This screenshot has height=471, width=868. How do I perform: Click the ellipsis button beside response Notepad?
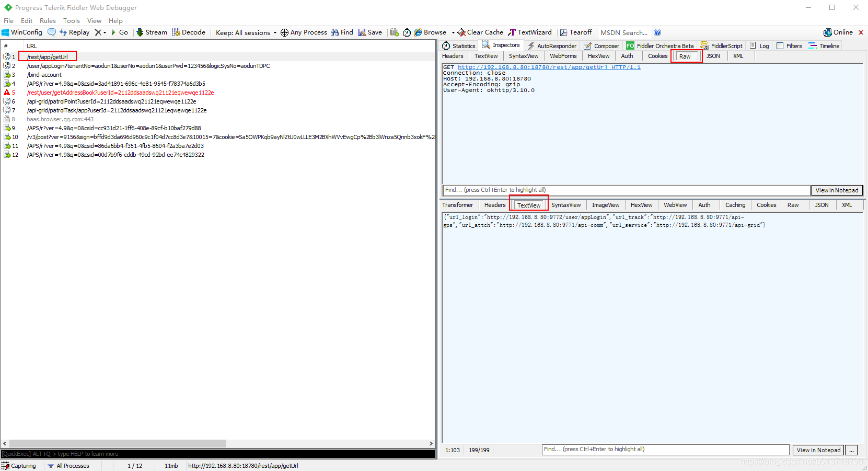(852, 450)
